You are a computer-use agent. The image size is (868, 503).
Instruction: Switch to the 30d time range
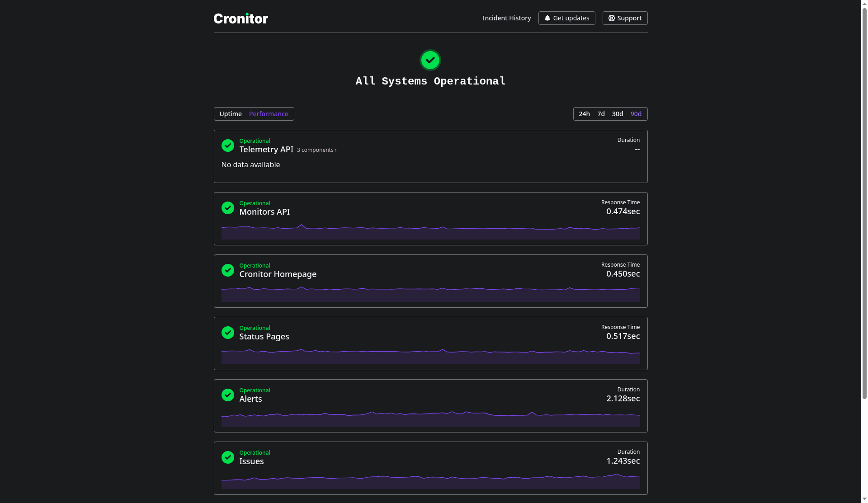point(618,114)
